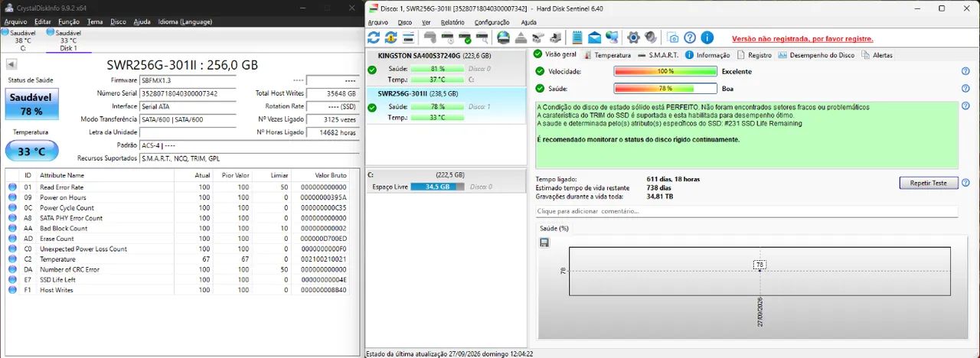Click the floppy save icon above health graph
The height and width of the screenshot is (358, 980).
pos(544,242)
